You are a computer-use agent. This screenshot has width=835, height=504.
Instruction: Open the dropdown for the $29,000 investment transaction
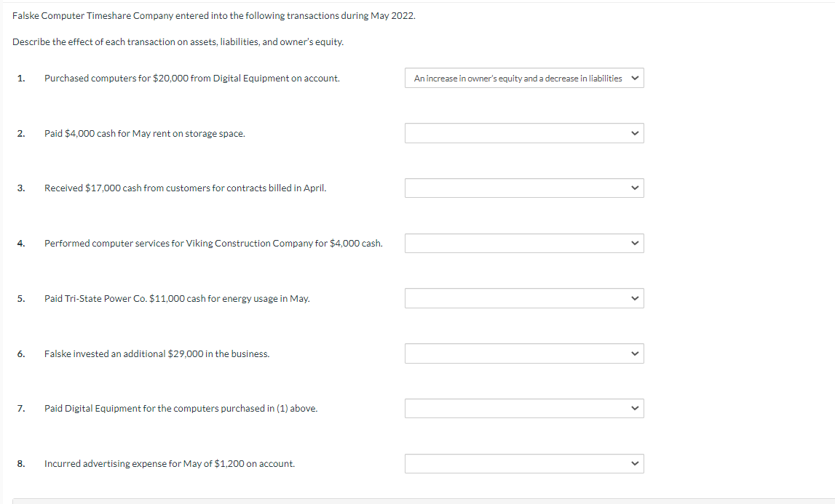point(523,353)
